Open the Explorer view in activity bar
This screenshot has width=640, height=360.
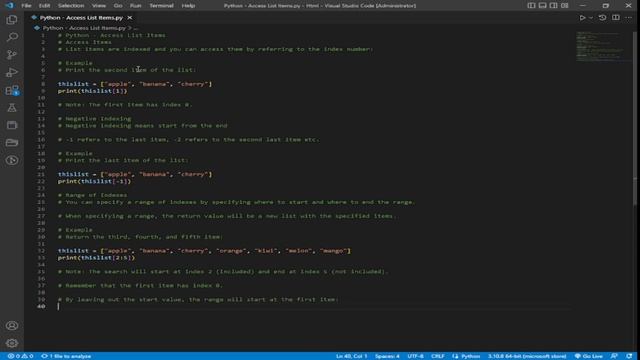[12, 20]
